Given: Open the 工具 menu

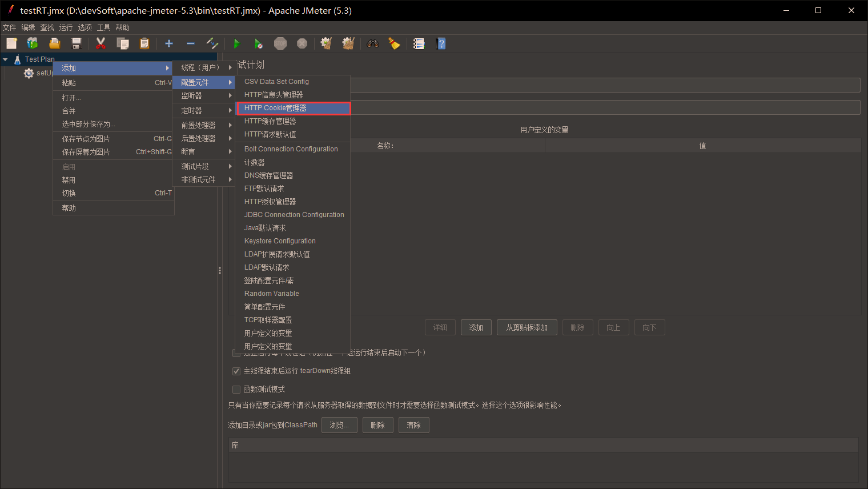Looking at the screenshot, I should (103, 27).
